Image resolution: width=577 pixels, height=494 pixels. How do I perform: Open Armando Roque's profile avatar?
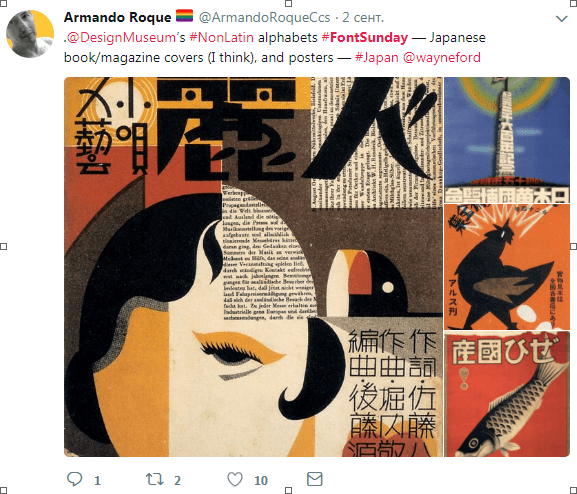pos(30,34)
